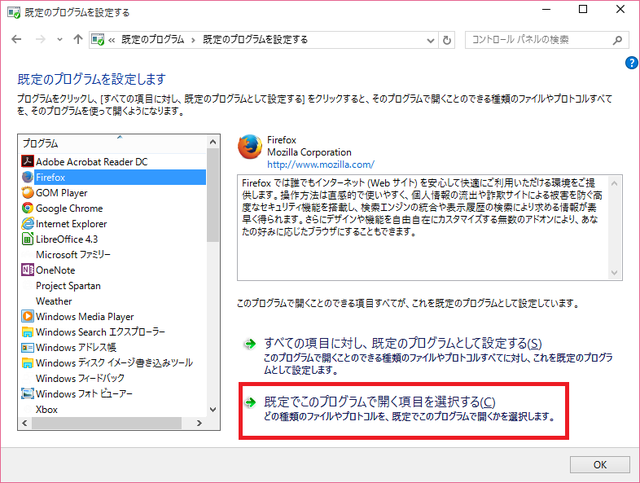Select Windows フィードバック in the list
Screen dimensions: 640x483
pyautogui.click(x=80, y=378)
